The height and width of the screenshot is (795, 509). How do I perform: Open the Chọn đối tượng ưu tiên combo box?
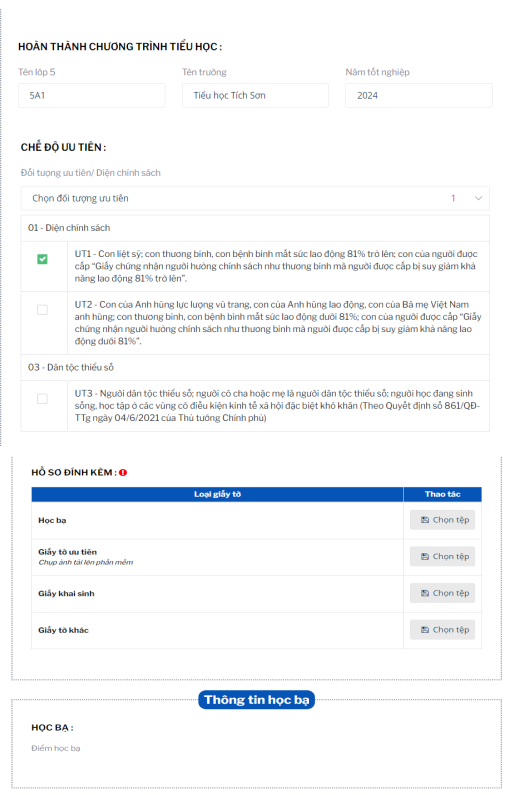click(255, 198)
